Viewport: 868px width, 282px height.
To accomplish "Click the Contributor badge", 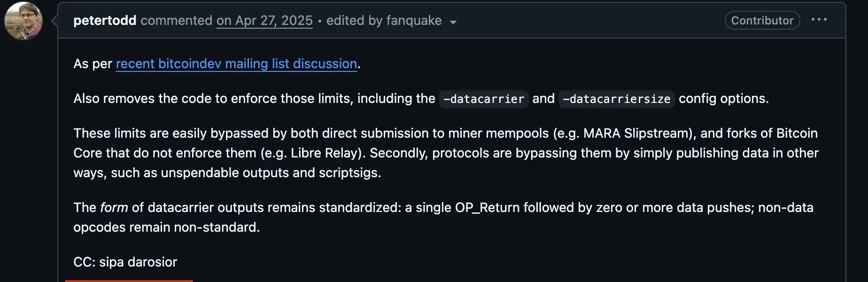I will click(762, 20).
